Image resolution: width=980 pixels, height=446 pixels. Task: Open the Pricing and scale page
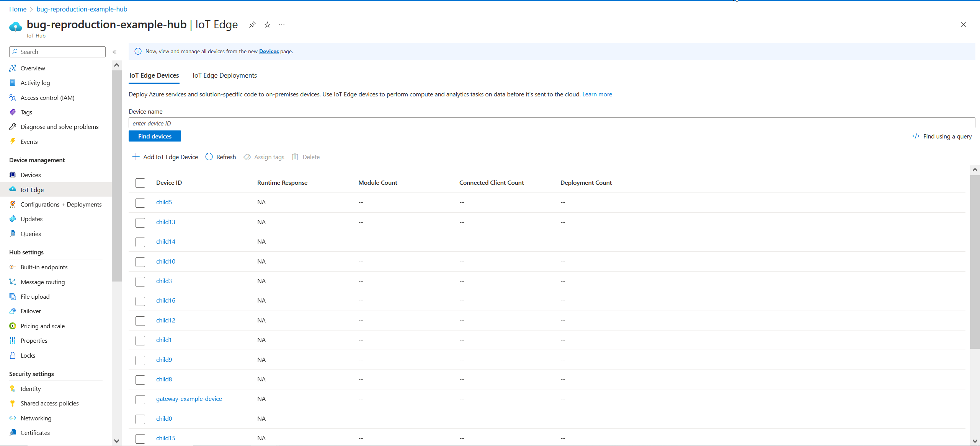click(42, 326)
